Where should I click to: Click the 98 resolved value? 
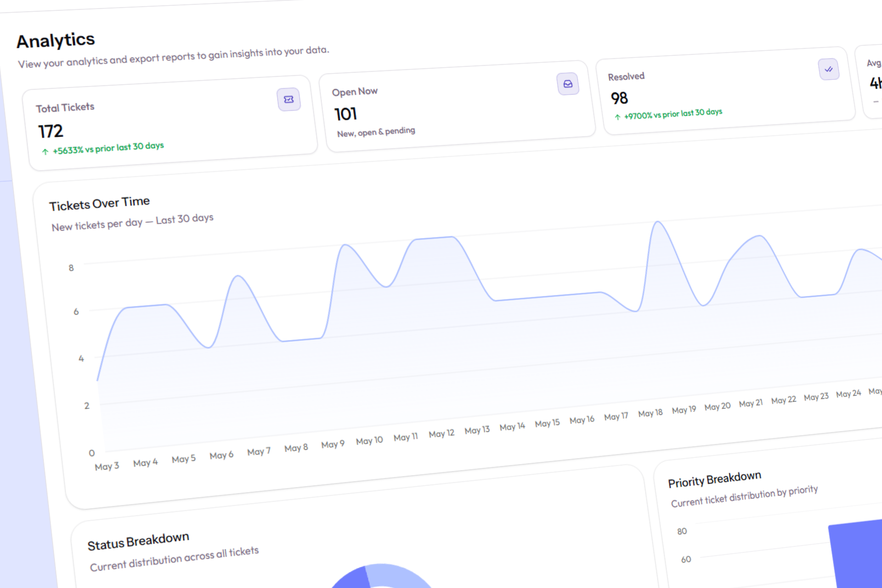pos(619,98)
